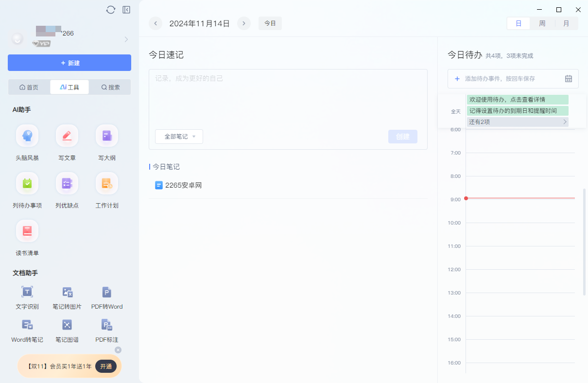Switch to the 周 view tab
Screen dimensions: 588x383
[x=542, y=23]
